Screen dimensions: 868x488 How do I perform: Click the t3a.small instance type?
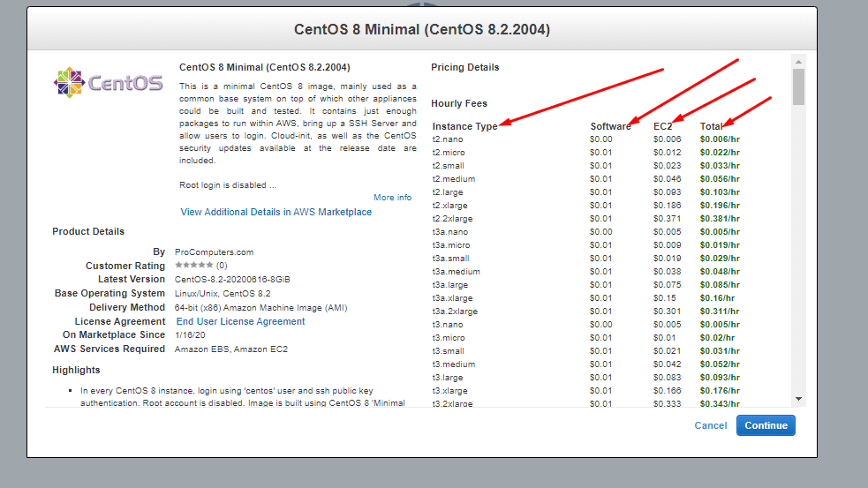450,259
